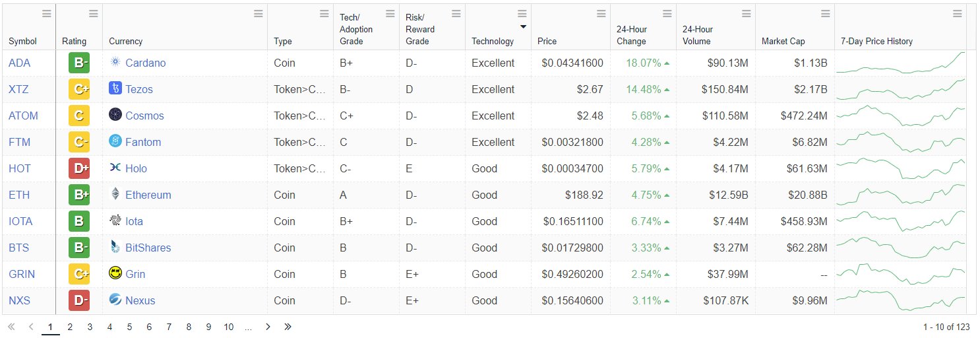Open the Market Cap column menu icon
The height and width of the screenshot is (338, 980).
pos(825,14)
